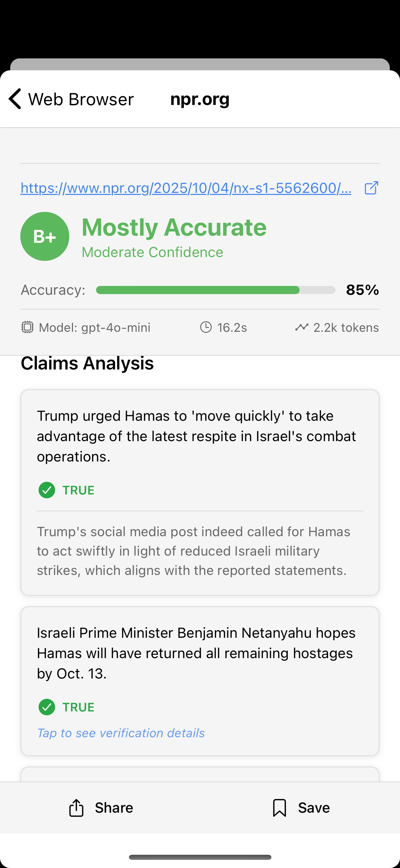Tap the B+ grade badge
This screenshot has width=400, height=868.
[x=45, y=236]
